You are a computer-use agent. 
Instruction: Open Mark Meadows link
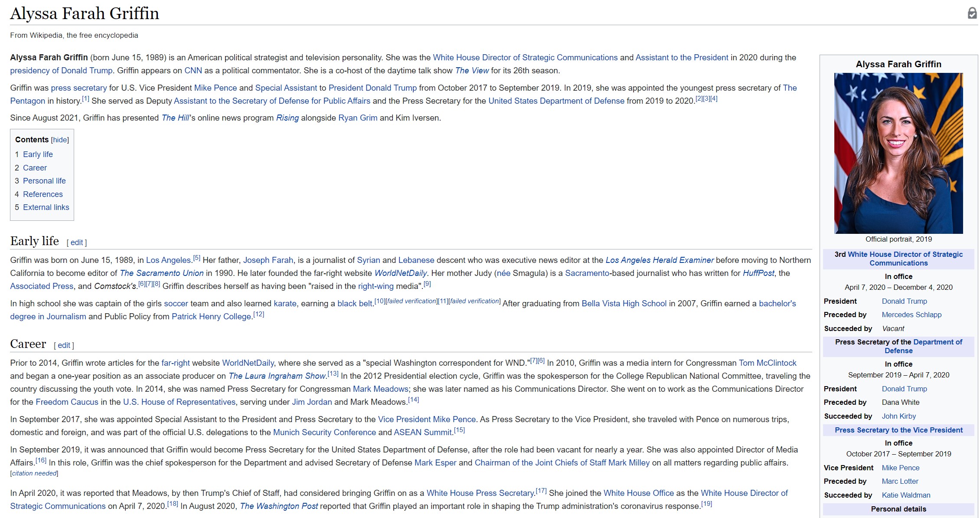381,389
